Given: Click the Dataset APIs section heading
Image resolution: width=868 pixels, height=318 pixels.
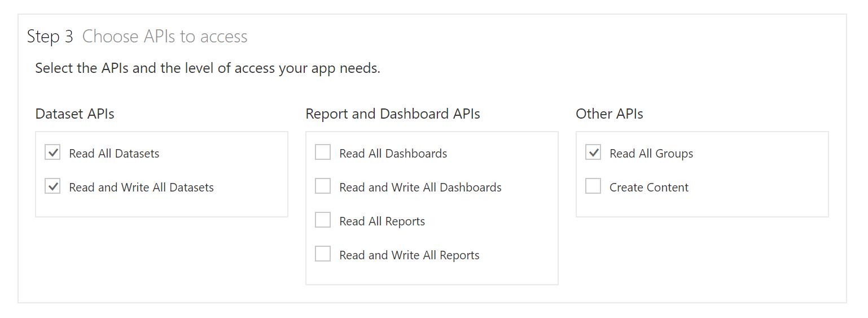Looking at the screenshot, I should pyautogui.click(x=74, y=114).
